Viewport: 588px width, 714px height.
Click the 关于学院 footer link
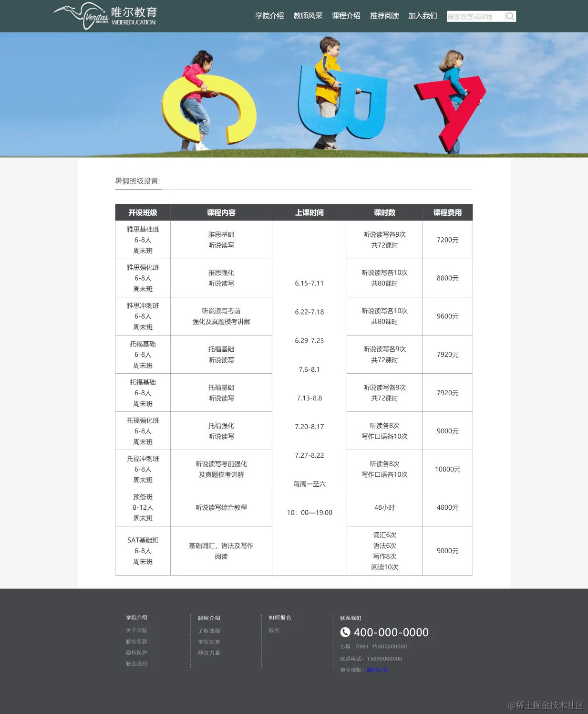[136, 630]
